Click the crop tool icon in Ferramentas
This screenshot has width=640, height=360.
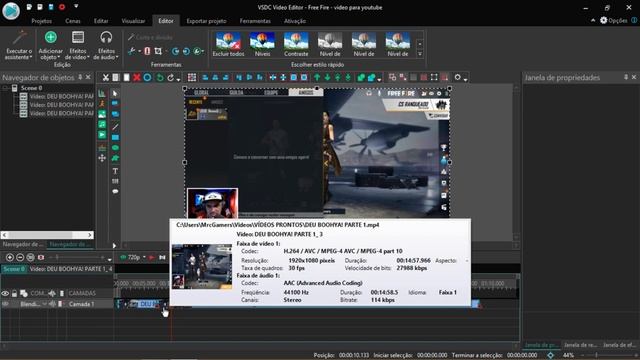[158, 51]
